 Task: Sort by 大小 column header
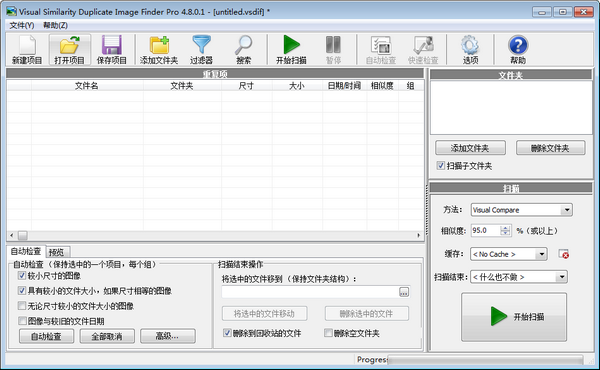(297, 86)
